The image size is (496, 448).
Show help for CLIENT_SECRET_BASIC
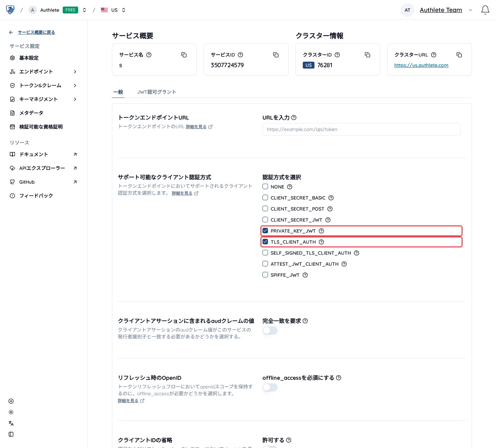(331, 198)
